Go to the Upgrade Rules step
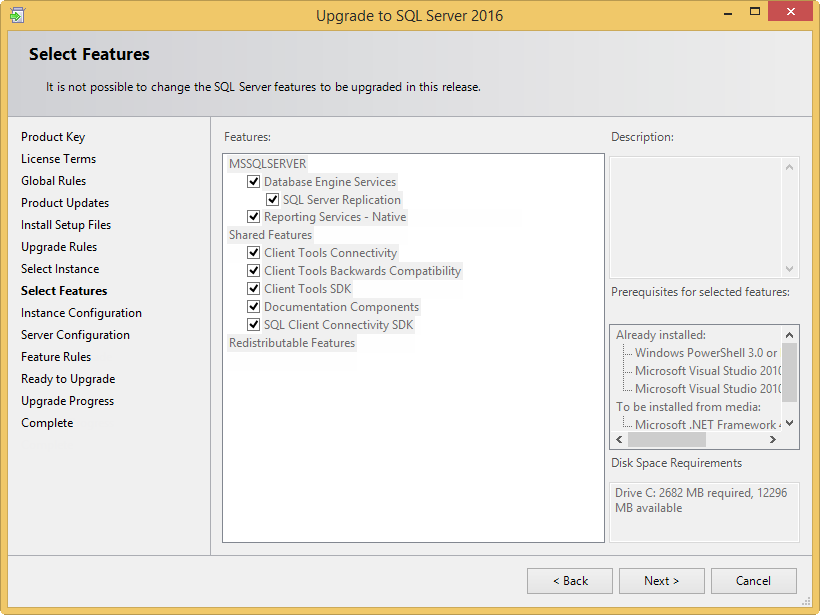Viewport: 820px width, 615px height. (x=59, y=247)
